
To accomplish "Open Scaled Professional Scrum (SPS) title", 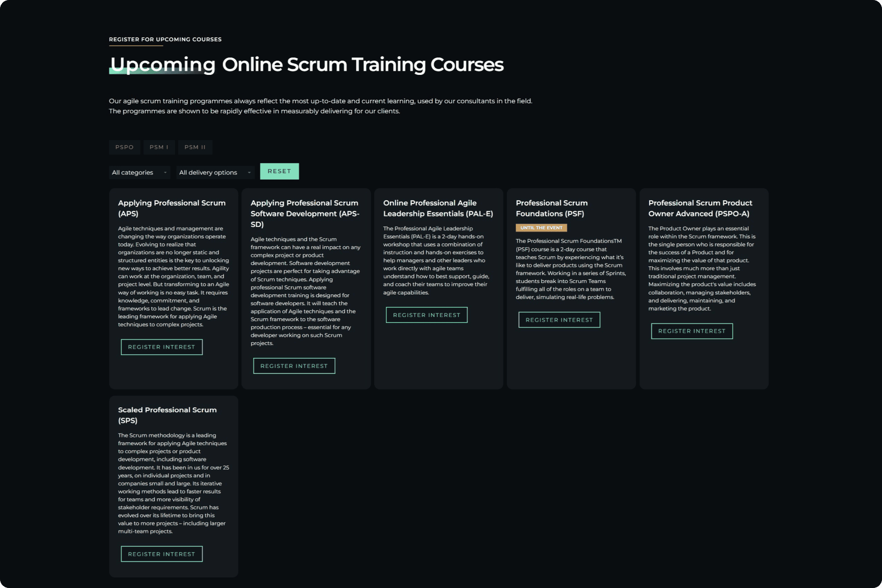I will click(x=167, y=415).
